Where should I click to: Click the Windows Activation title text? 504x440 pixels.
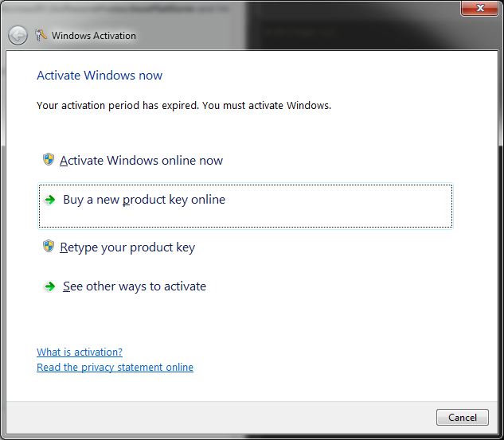(94, 36)
